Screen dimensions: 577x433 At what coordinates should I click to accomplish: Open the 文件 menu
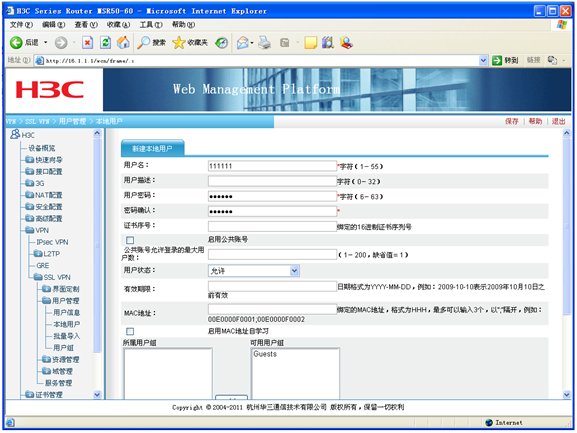point(21,25)
